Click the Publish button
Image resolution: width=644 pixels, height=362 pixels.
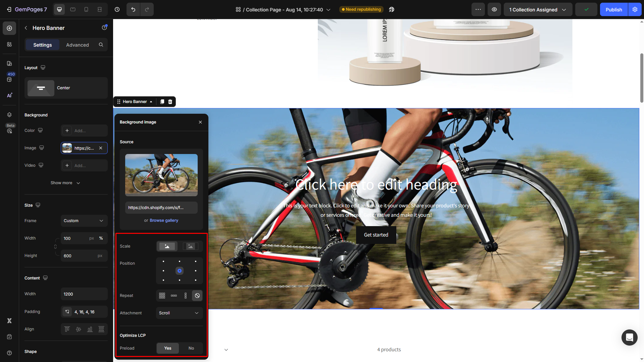(x=613, y=9)
